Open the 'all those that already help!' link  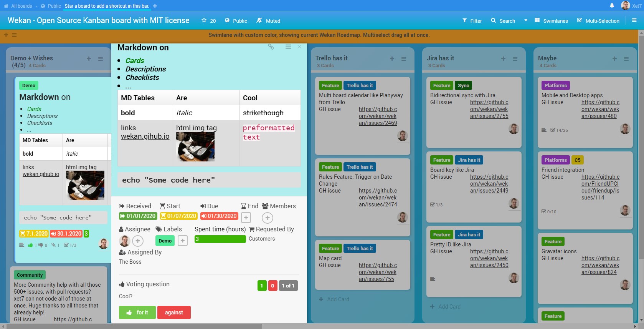coord(56,309)
